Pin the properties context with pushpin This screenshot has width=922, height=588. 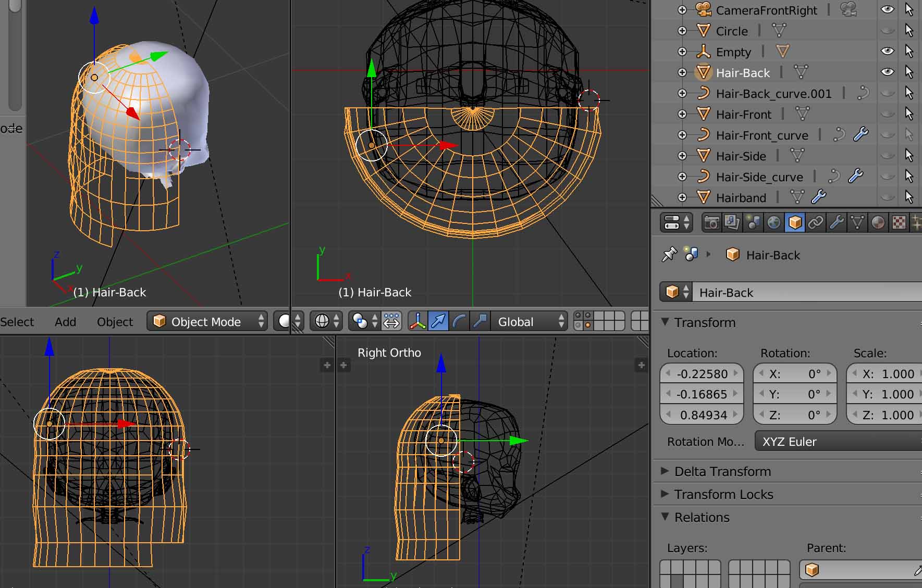(669, 255)
